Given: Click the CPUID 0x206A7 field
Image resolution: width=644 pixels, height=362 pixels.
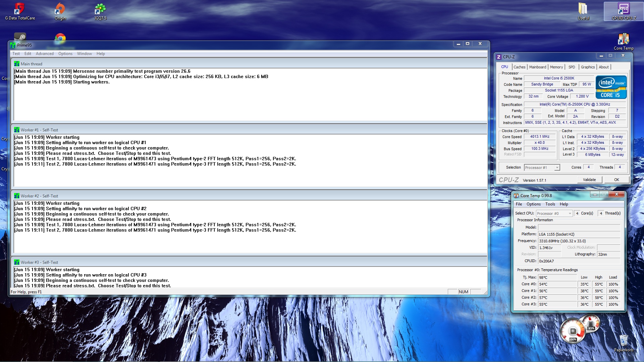Looking at the screenshot, I should point(579,261).
